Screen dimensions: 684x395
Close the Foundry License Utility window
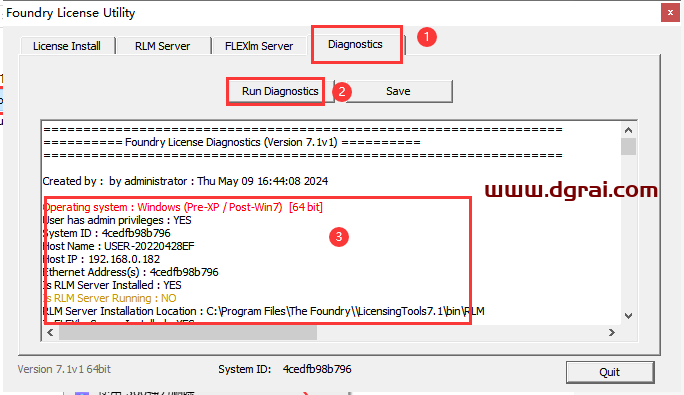tap(670, 13)
